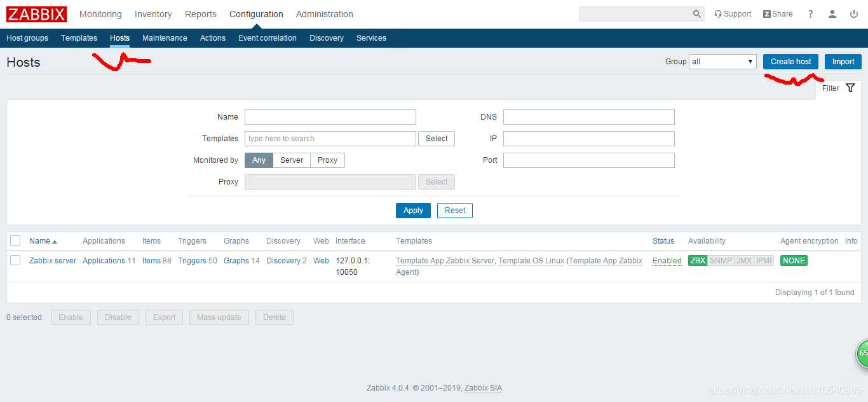868x402 pixels.
Task: Click the green 65 badge
Action: click(x=862, y=353)
